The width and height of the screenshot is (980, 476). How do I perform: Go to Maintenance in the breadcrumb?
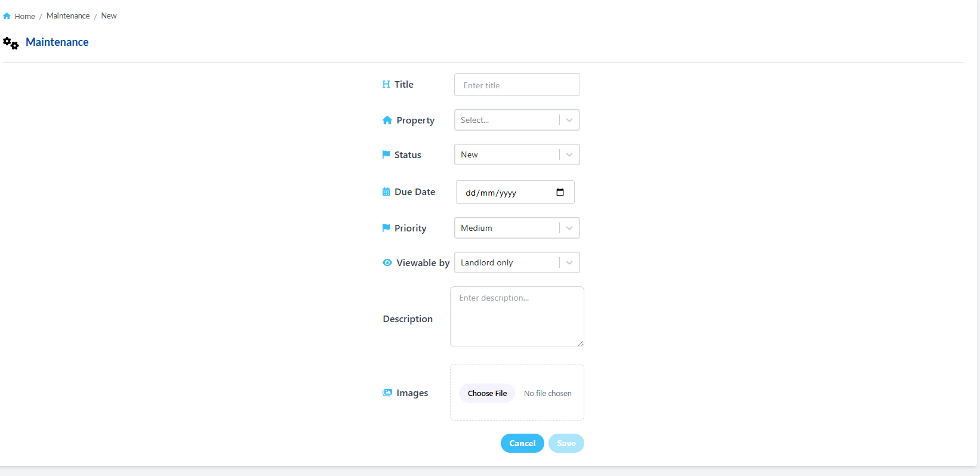point(68,16)
